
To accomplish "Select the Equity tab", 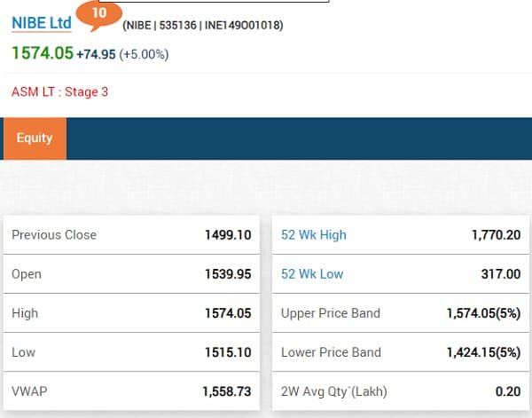I will [x=35, y=138].
